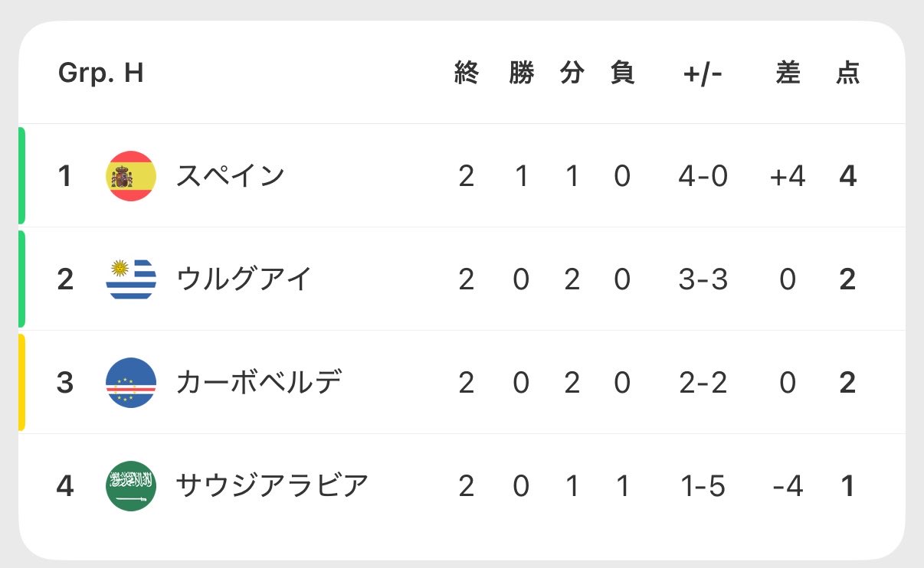
Task: Click the 負 losses column header
Action: point(622,73)
